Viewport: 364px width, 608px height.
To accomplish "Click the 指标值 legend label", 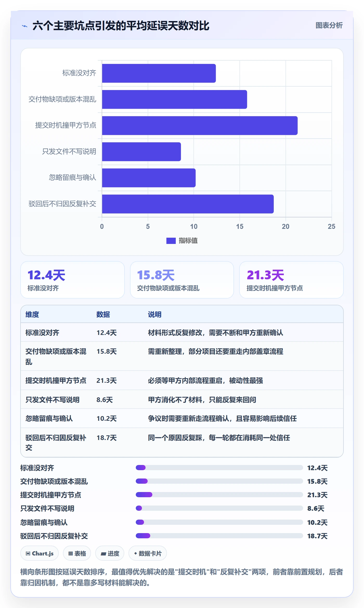I will (188, 241).
